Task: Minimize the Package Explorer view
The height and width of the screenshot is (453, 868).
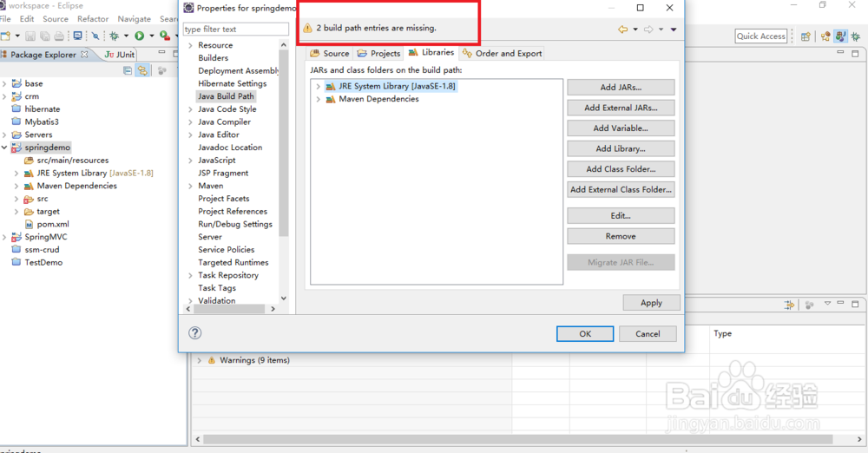Action: click(x=161, y=53)
